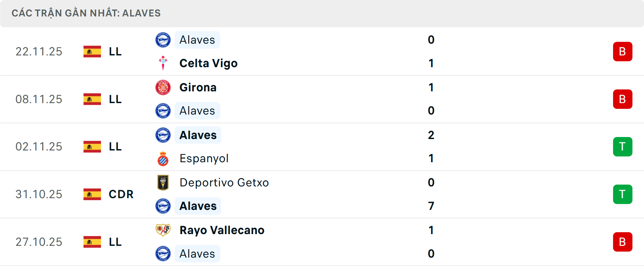The image size is (644, 266).
Task: Click the Girona team crest
Action: (x=163, y=87)
